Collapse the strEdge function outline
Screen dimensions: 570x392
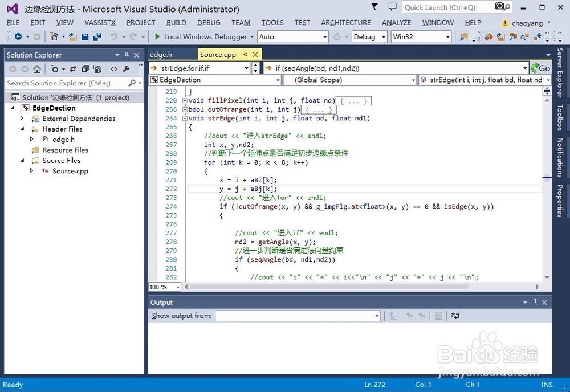pos(185,118)
